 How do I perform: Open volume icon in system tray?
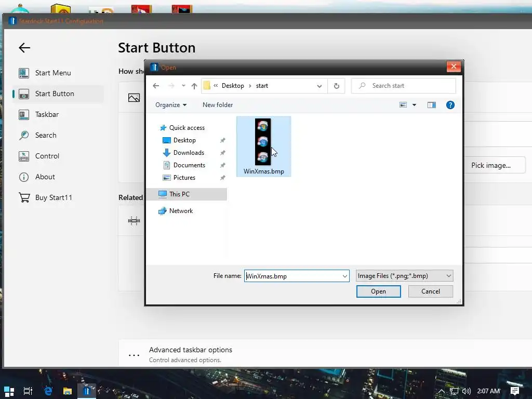(467, 391)
